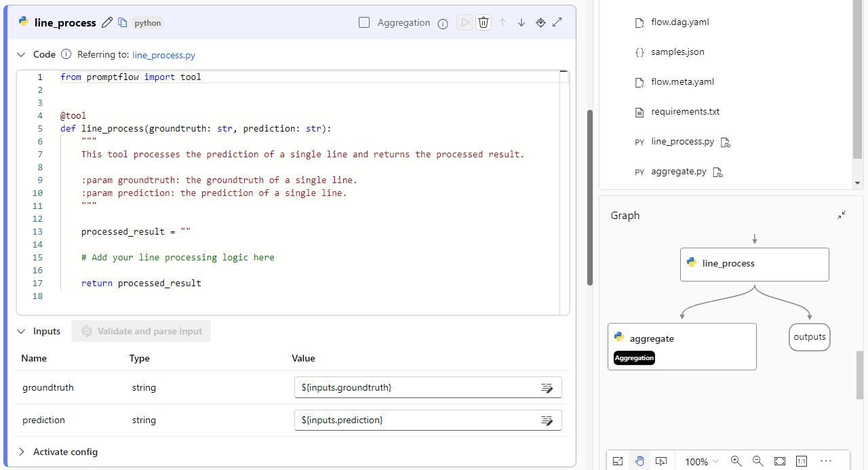Image resolution: width=868 pixels, height=470 pixels.
Task: Select the hand pan tool in graph toolbar
Action: click(x=639, y=461)
